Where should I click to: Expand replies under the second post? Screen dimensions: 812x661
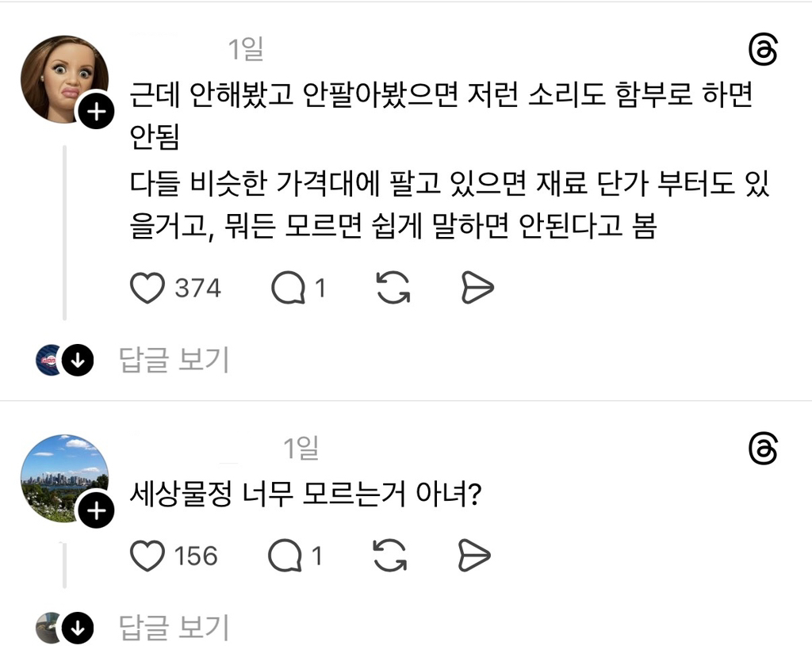pyautogui.click(x=174, y=628)
